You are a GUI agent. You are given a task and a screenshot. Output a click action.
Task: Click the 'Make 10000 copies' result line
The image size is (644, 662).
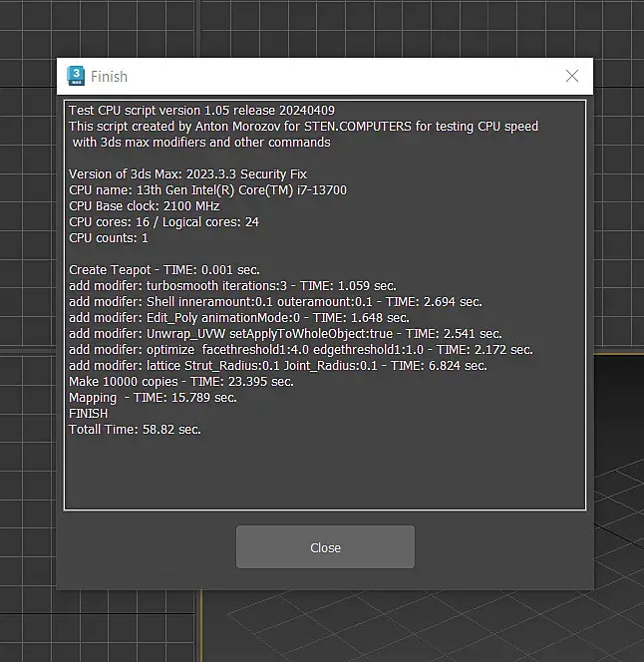click(x=181, y=382)
